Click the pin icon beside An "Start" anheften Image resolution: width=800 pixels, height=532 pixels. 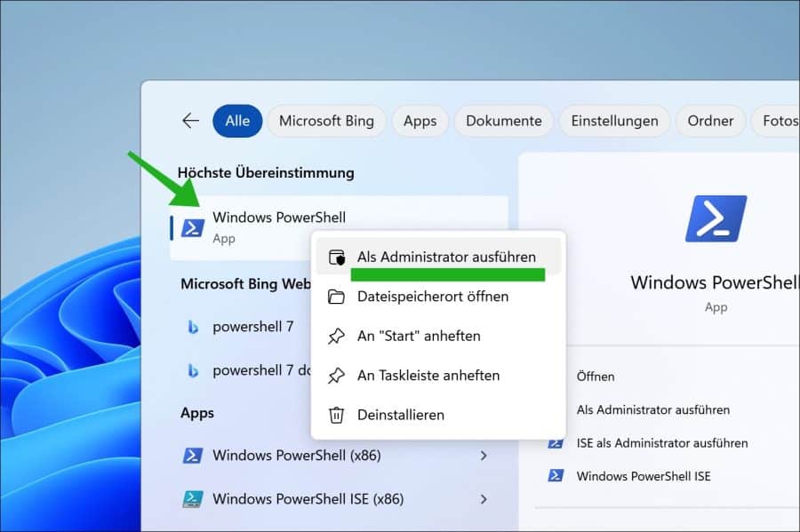coord(336,336)
